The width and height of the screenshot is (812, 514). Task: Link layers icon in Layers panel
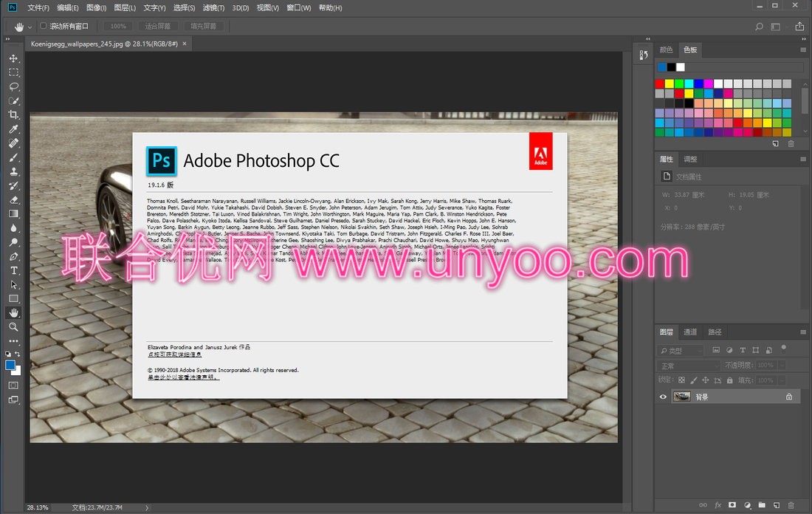pos(703,504)
